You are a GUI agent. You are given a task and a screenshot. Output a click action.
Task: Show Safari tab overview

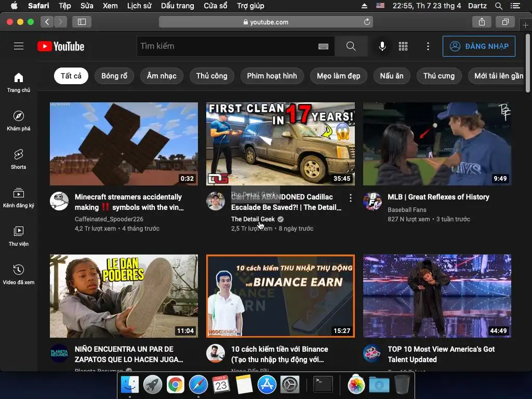coord(505,22)
